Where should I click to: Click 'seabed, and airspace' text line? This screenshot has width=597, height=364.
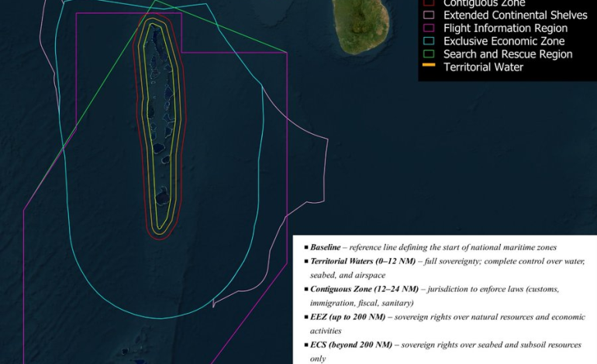click(x=347, y=276)
